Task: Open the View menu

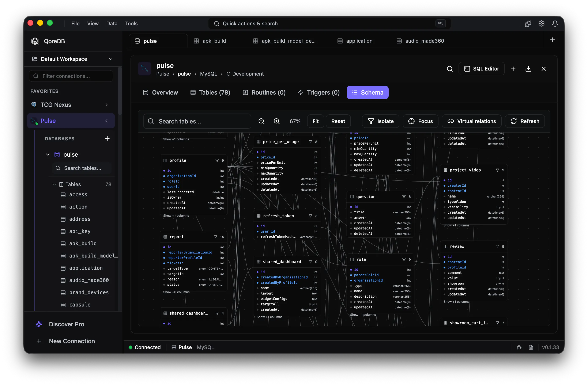Action: tap(93, 23)
